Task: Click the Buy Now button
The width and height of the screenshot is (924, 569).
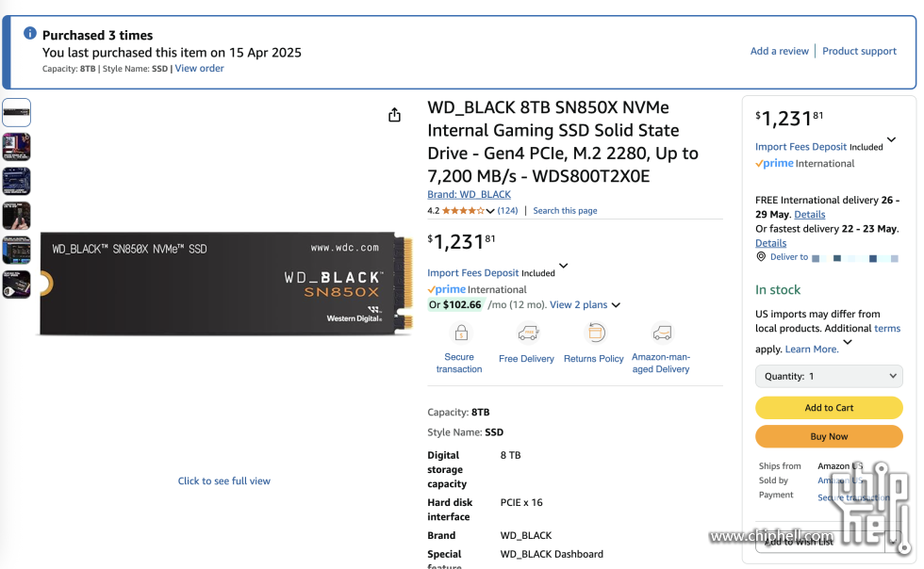Action: point(829,436)
